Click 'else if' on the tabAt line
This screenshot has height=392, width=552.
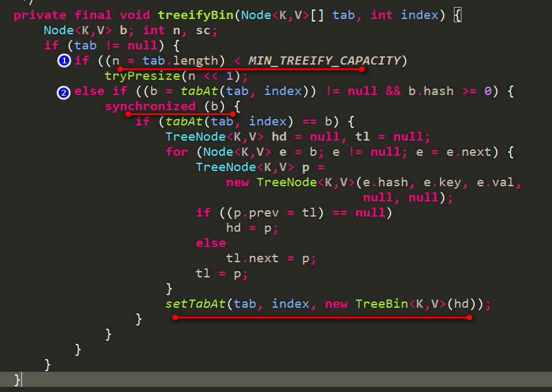tap(101, 91)
